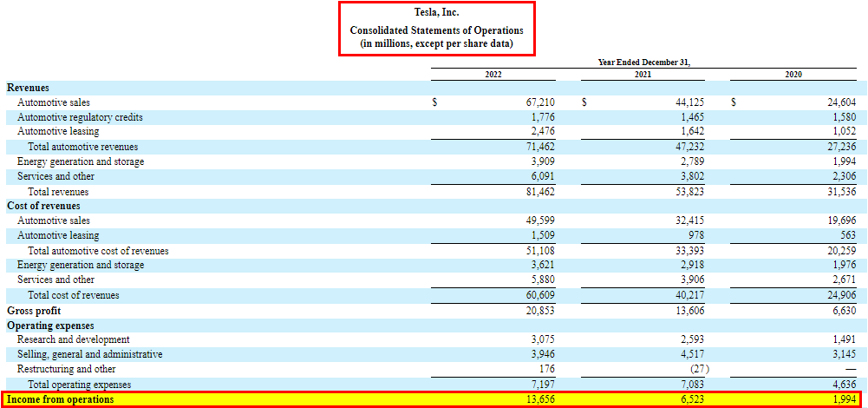This screenshot has height=408, width=868.
Task: Click 'Year Ended December 31,' header
Action: (643, 63)
